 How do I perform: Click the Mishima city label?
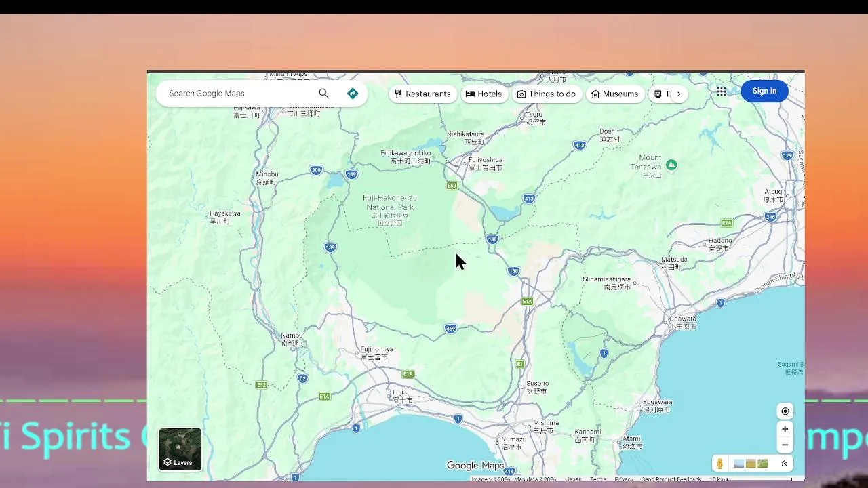547,426
